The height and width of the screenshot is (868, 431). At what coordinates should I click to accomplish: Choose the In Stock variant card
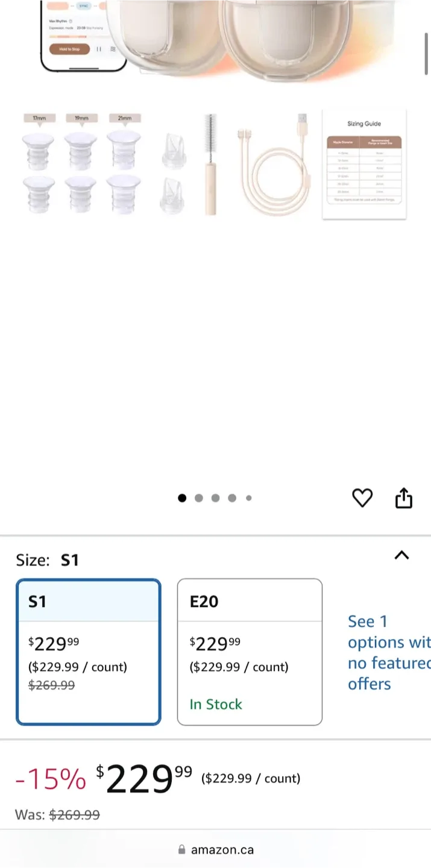tap(250, 651)
